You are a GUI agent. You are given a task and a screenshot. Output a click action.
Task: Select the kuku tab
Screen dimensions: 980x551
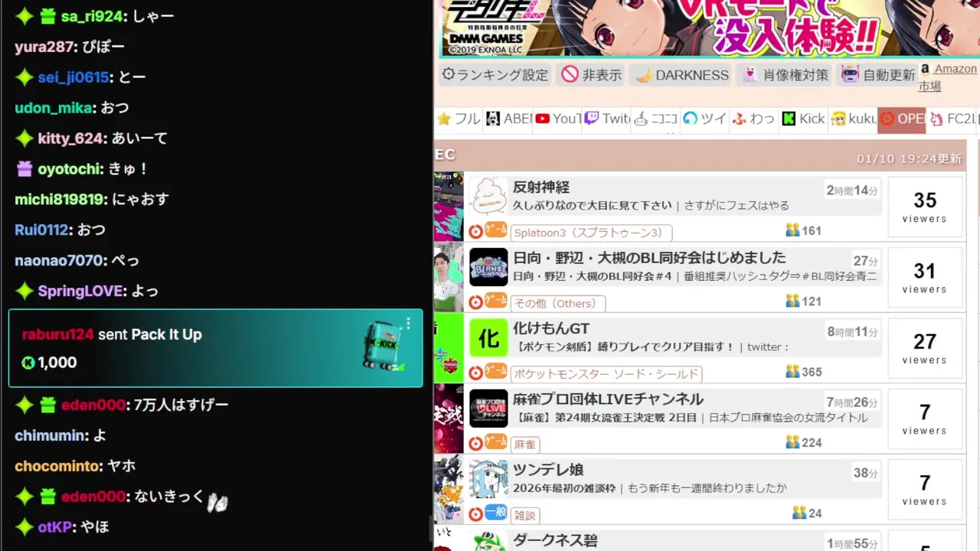pos(853,119)
